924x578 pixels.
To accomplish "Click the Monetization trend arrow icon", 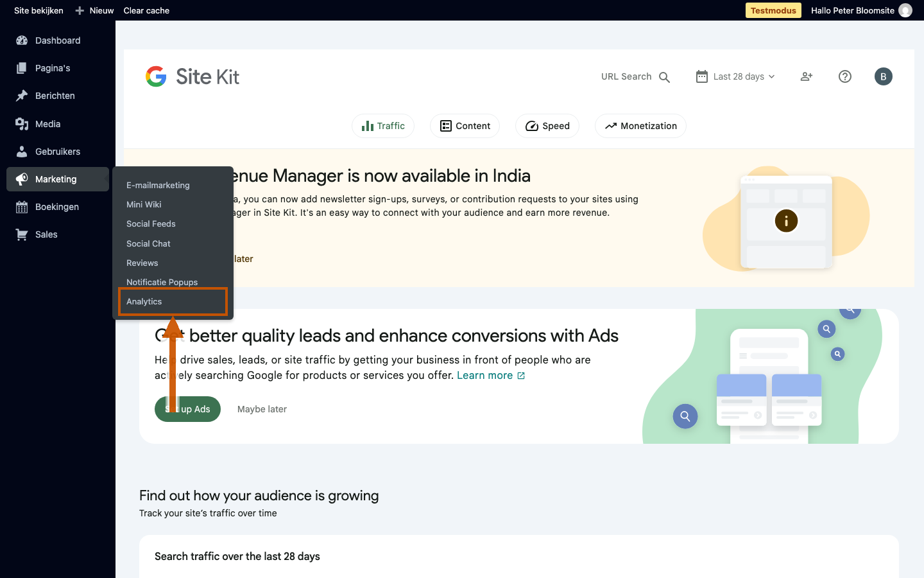I will pyautogui.click(x=611, y=126).
